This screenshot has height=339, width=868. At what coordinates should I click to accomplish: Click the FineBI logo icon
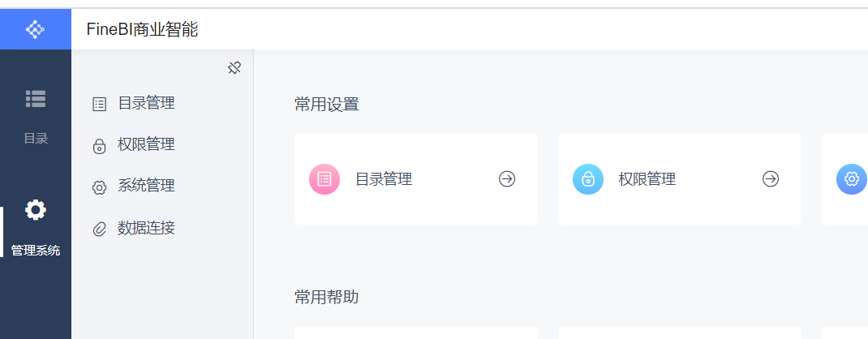[36, 29]
